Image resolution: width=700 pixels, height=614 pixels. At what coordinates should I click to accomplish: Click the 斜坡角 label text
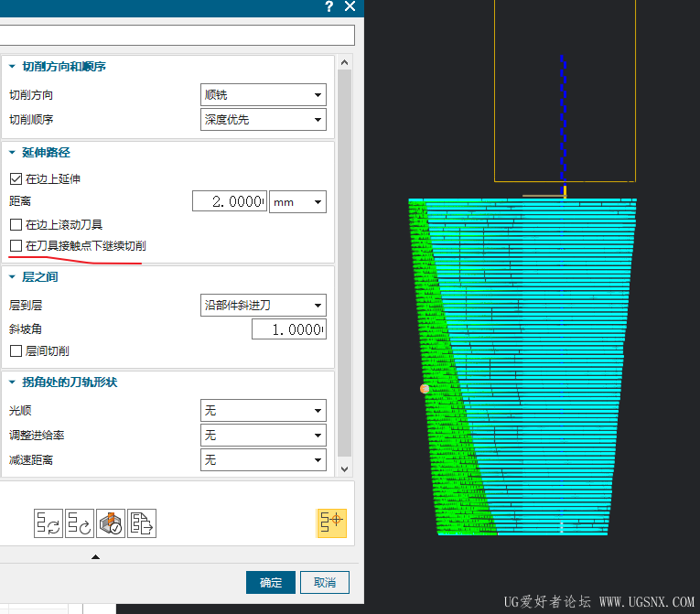26,329
